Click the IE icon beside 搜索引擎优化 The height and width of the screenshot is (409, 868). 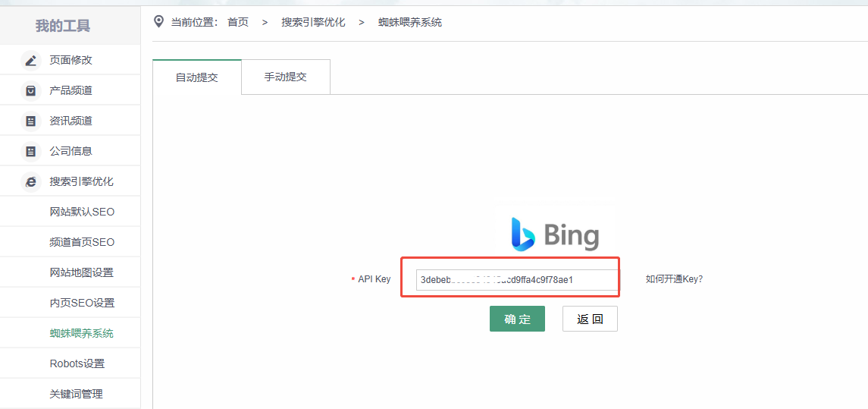31,181
